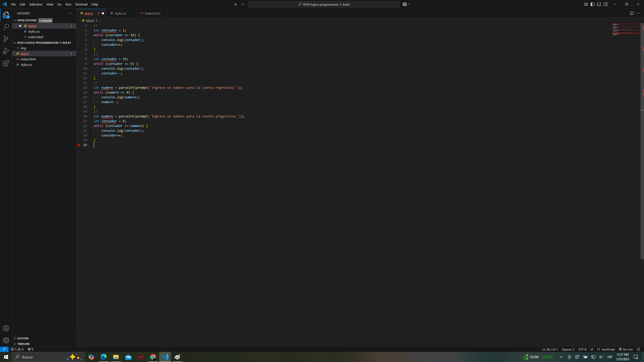
Task: Open Microsoft Edge from the taskbar
Action: pos(104,357)
